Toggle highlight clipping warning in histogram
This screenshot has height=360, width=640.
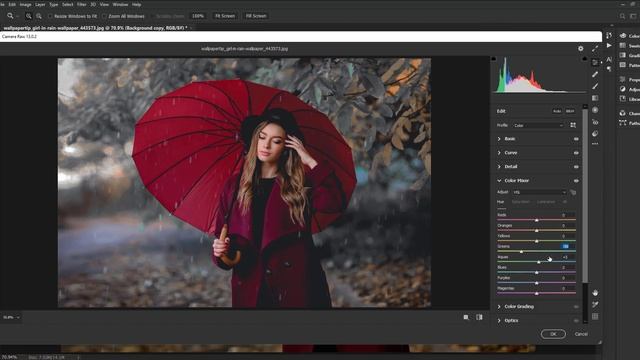point(584,59)
